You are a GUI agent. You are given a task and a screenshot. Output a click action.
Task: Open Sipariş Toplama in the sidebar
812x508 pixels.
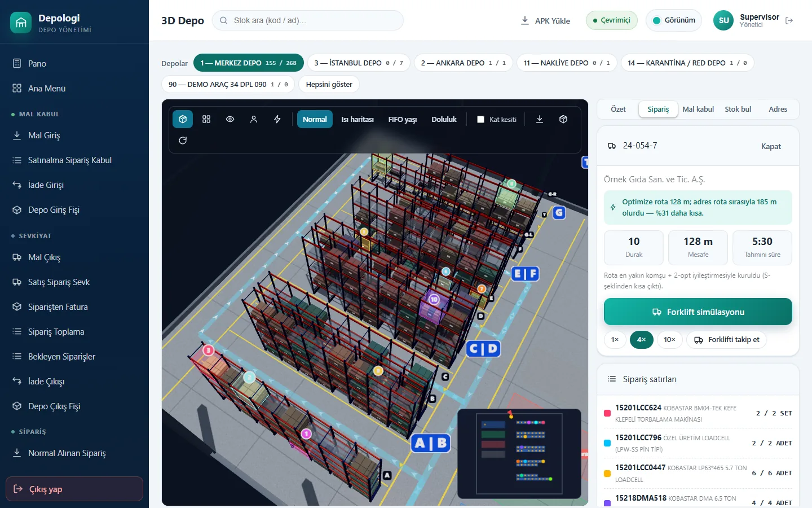74,332
